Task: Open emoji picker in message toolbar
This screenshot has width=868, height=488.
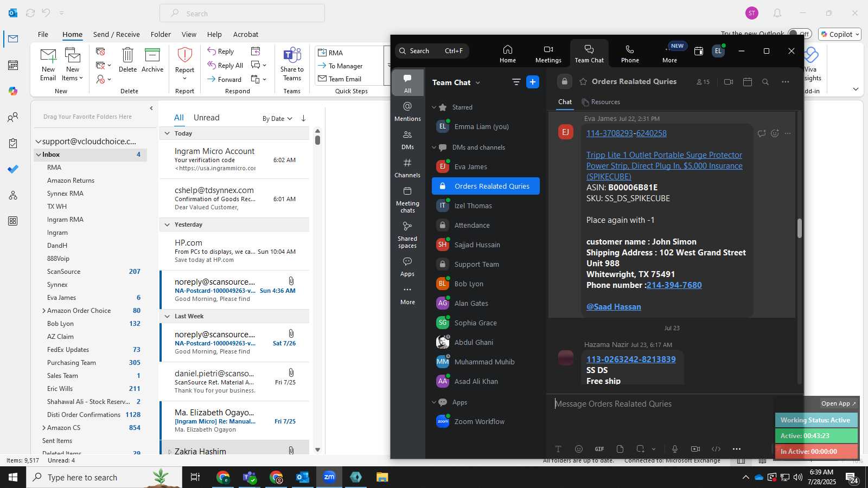Action: point(579,449)
